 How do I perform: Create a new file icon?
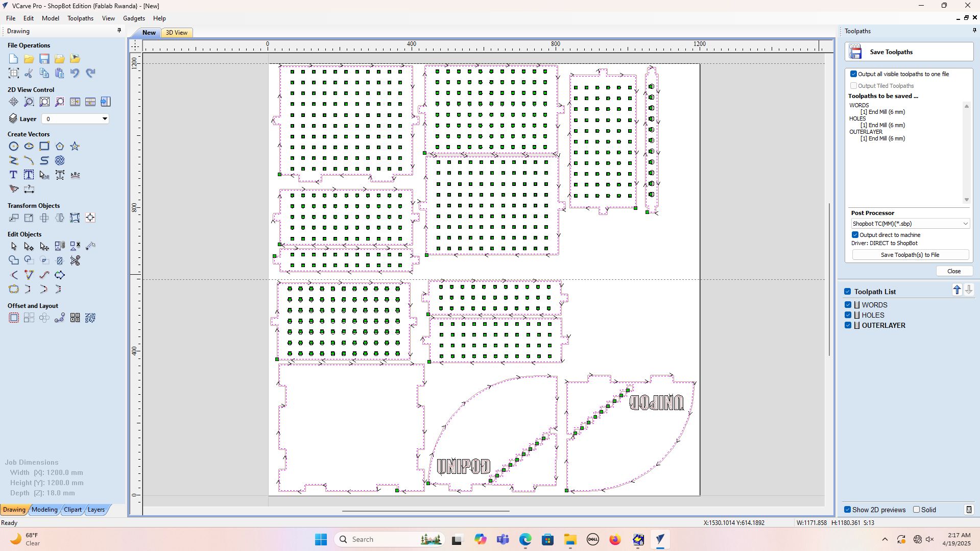pyautogui.click(x=14, y=59)
